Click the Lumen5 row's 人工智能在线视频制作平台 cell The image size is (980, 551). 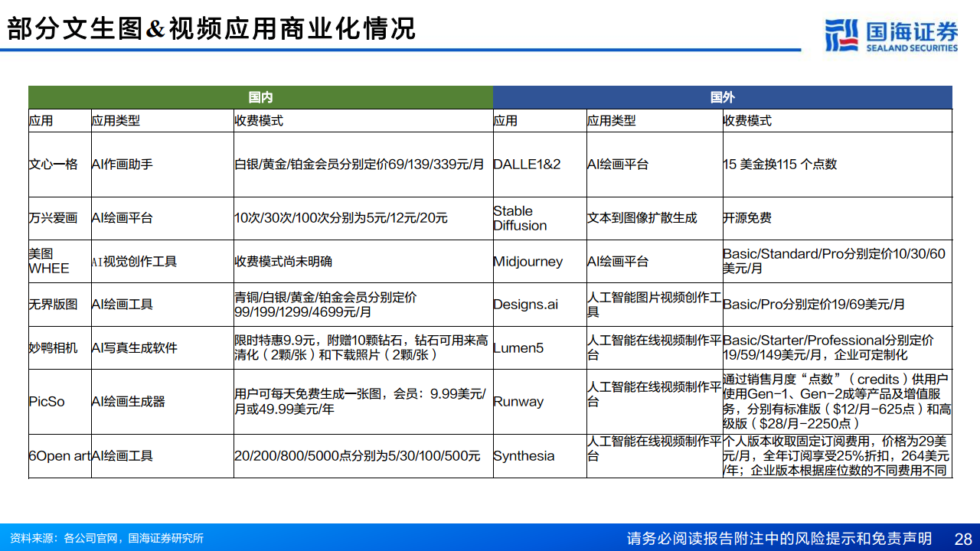[x=655, y=348]
